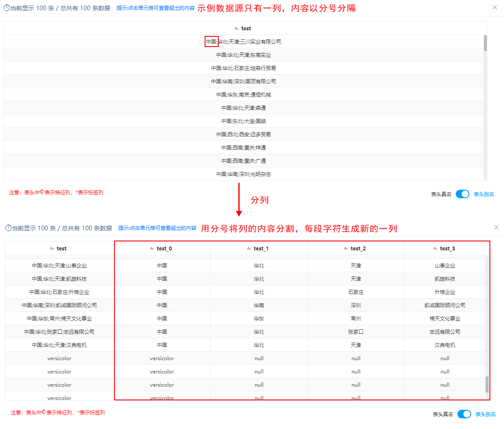The width and height of the screenshot is (504, 429).
Task: Click test_2 cell 常州
Action: pyautogui.click(x=356, y=318)
